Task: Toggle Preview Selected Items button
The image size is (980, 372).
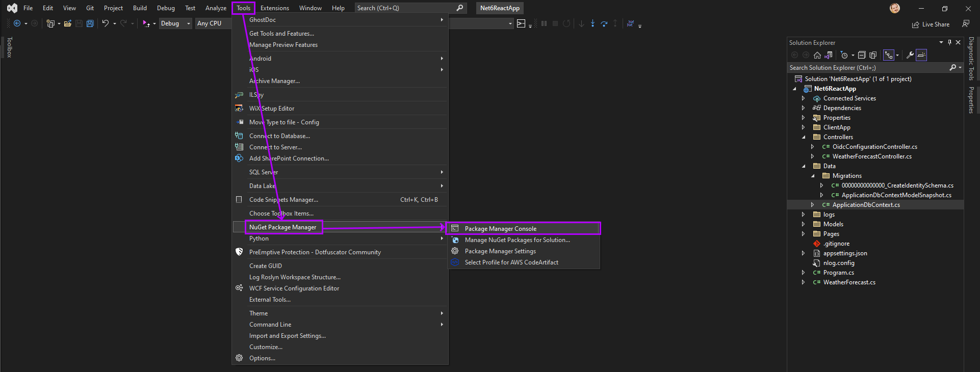Action: tap(921, 55)
